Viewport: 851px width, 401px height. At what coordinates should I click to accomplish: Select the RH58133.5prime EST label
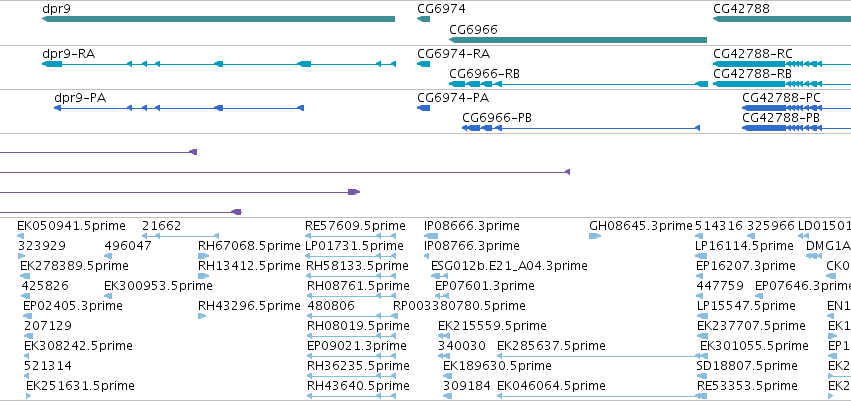(358, 266)
